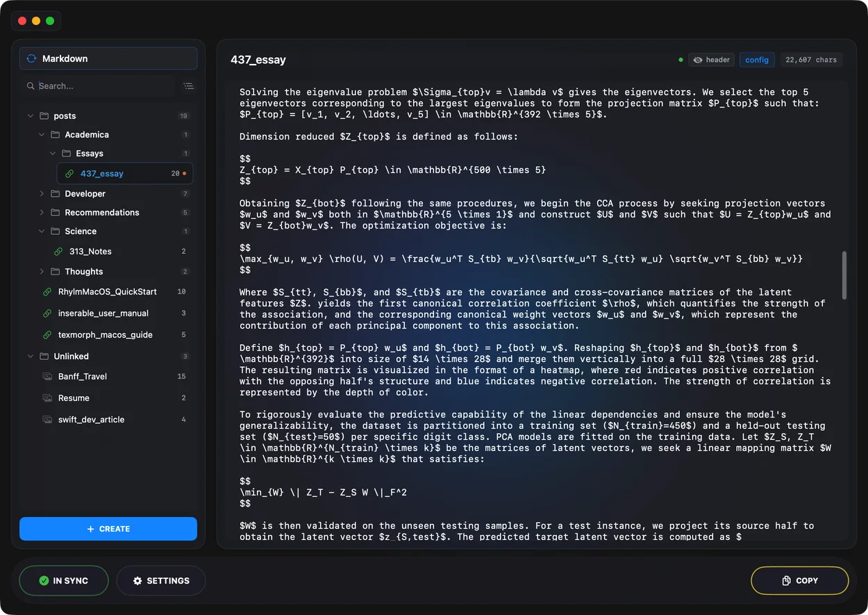Screen dimensions: 868x615
Task: Collapse the Academica folder chevron
Action: coord(42,135)
